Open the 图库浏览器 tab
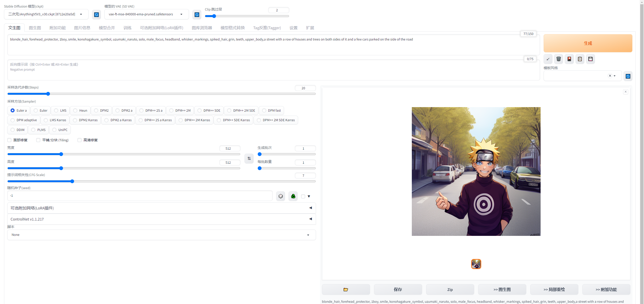The image size is (644, 304). coord(202,28)
